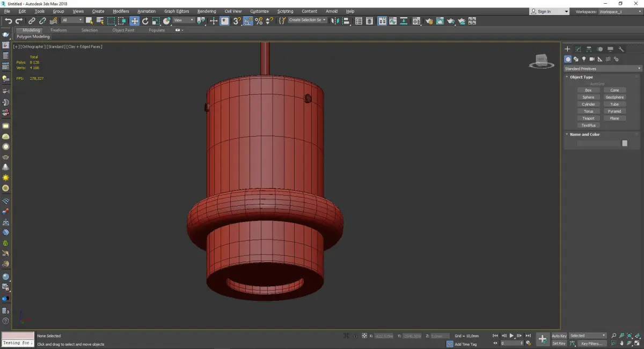Image resolution: width=644 pixels, height=349 pixels.
Task: Select the Move tool in the main toolbar
Action: [x=134, y=21]
